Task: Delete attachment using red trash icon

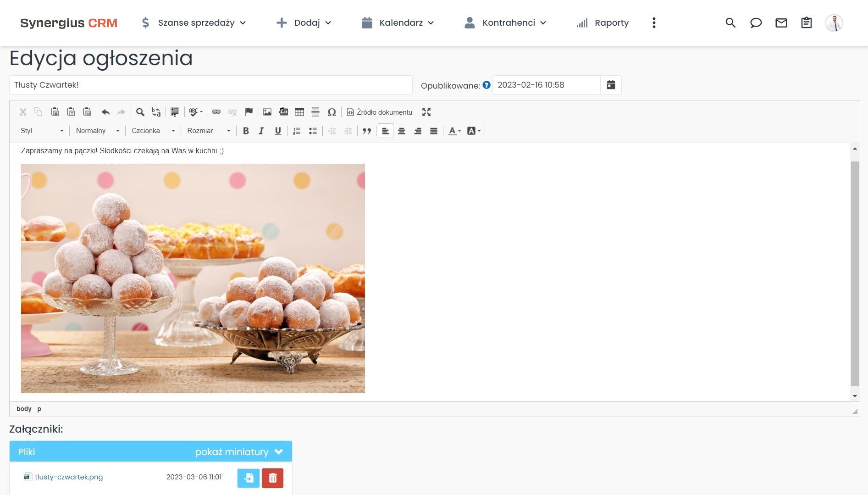Action: pos(272,478)
